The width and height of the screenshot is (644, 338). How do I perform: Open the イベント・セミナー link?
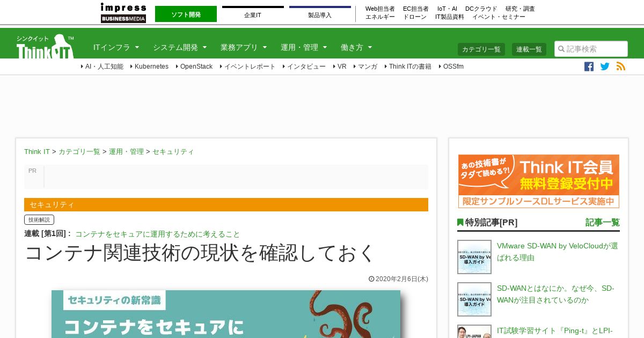[x=499, y=17]
